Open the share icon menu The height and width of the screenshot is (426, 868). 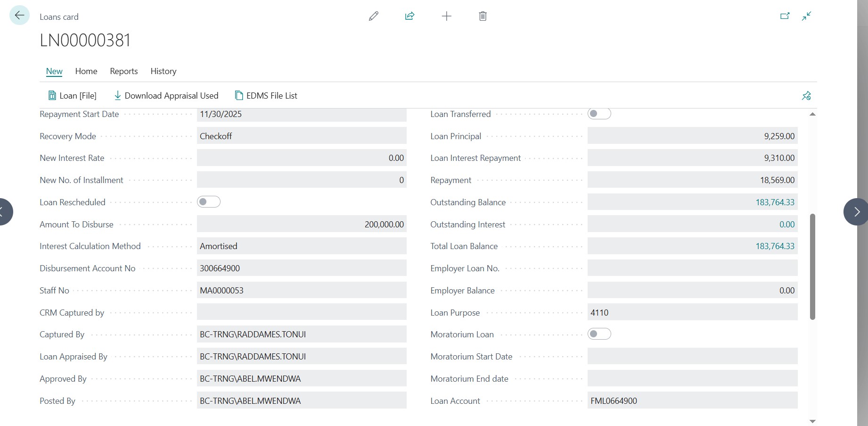[409, 17]
